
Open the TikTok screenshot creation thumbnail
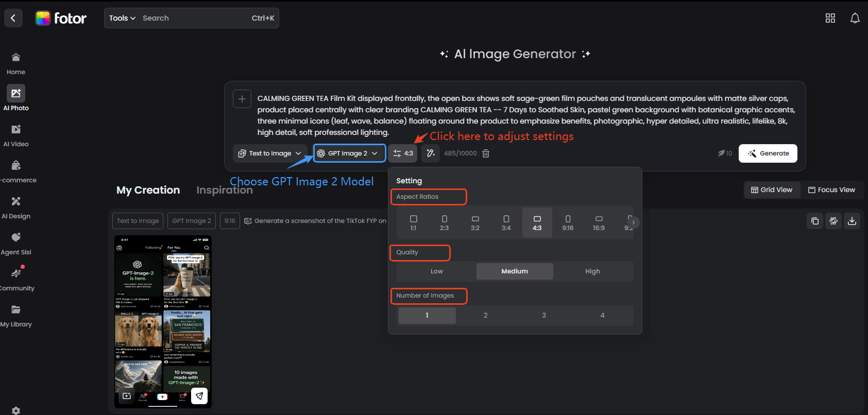point(163,321)
